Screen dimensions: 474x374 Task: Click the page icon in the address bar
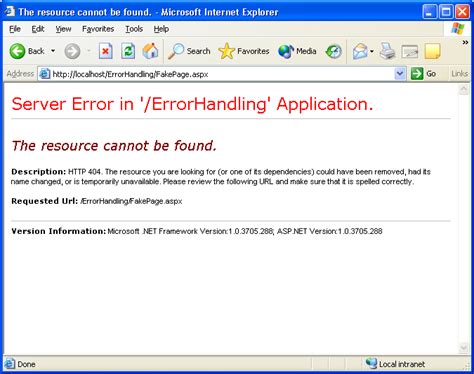(45, 74)
